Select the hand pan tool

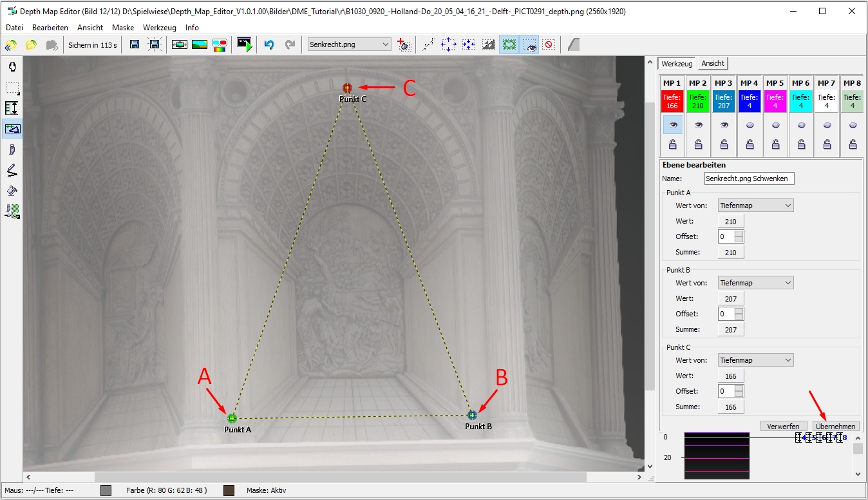click(12, 67)
